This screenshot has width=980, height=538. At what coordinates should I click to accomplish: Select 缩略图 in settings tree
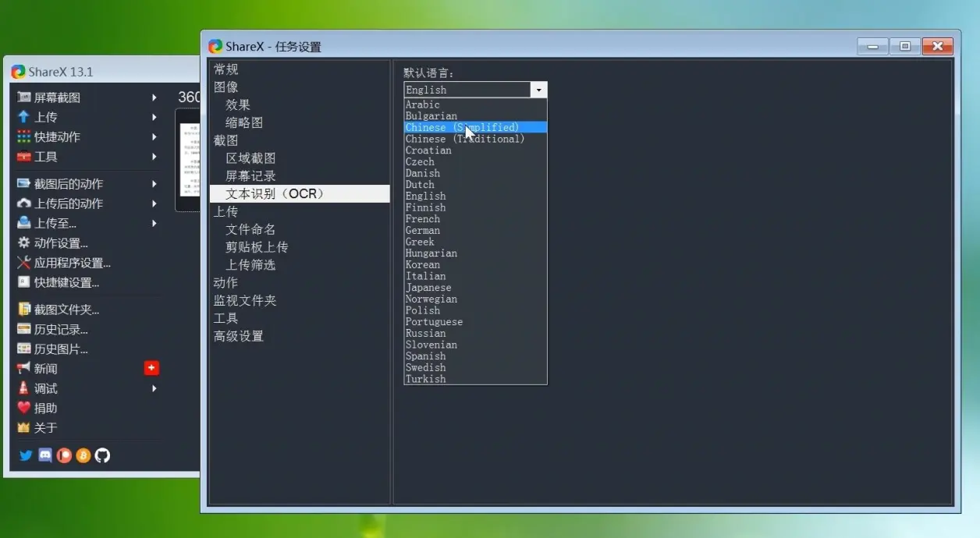coord(244,122)
